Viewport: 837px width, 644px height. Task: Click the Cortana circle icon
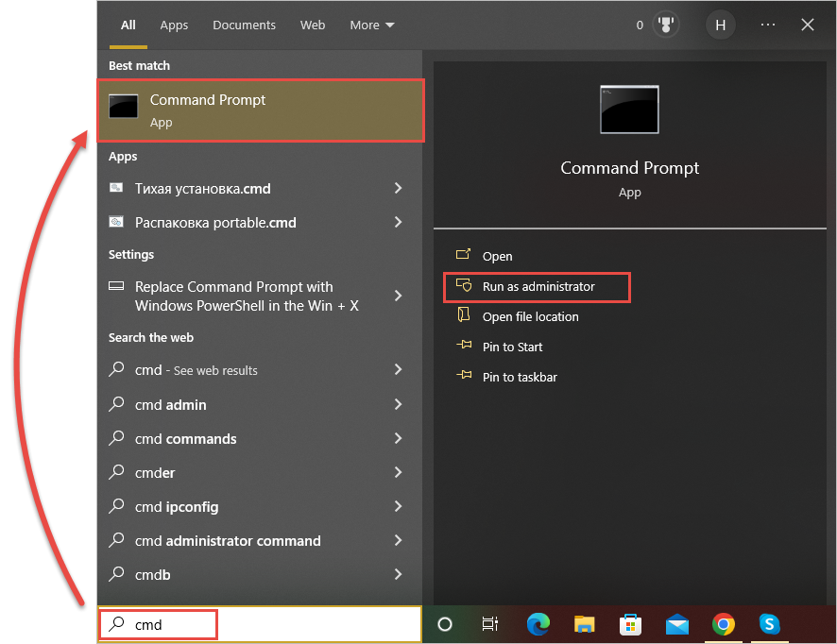(x=445, y=624)
